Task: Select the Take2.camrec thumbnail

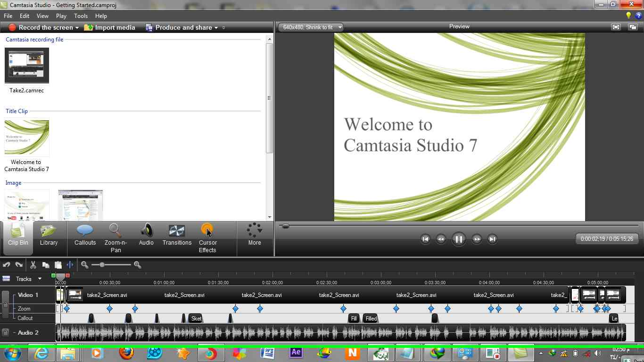Action: tap(27, 66)
